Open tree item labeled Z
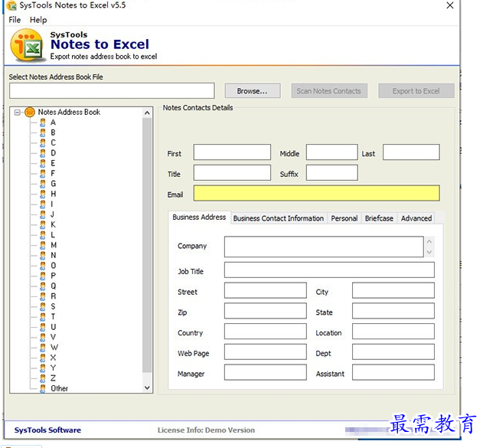This screenshot has width=483, height=448. (53, 378)
